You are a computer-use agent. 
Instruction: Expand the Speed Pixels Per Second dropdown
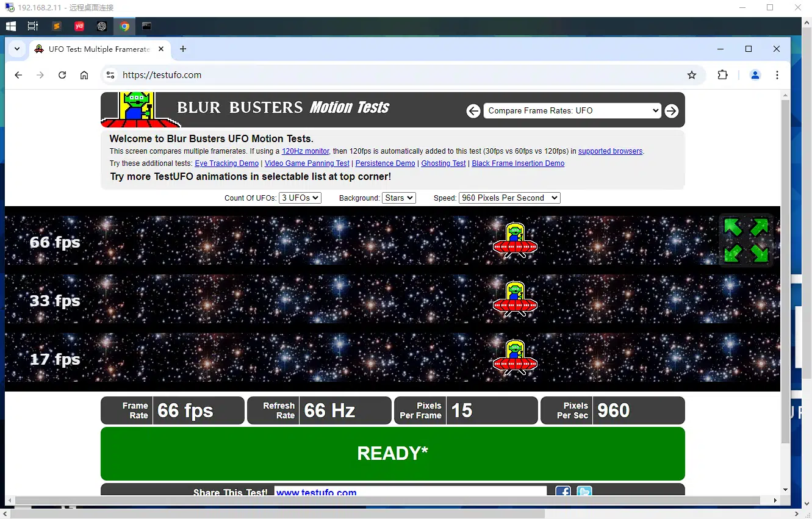click(509, 198)
